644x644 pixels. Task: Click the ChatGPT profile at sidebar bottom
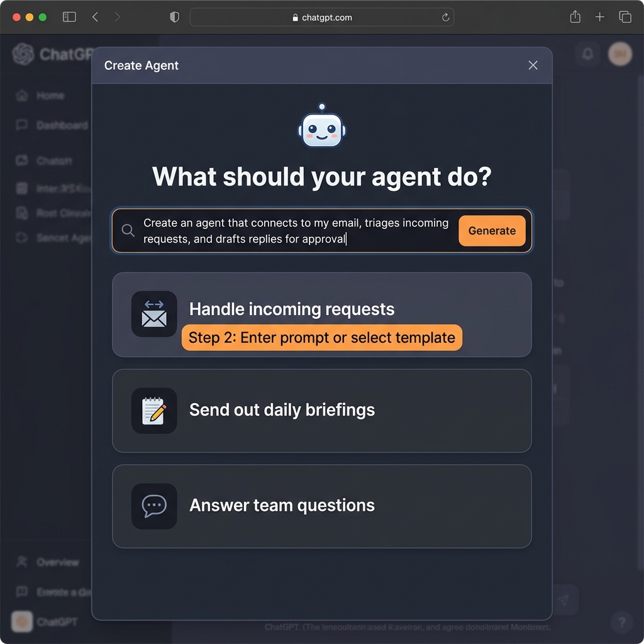pos(45,622)
